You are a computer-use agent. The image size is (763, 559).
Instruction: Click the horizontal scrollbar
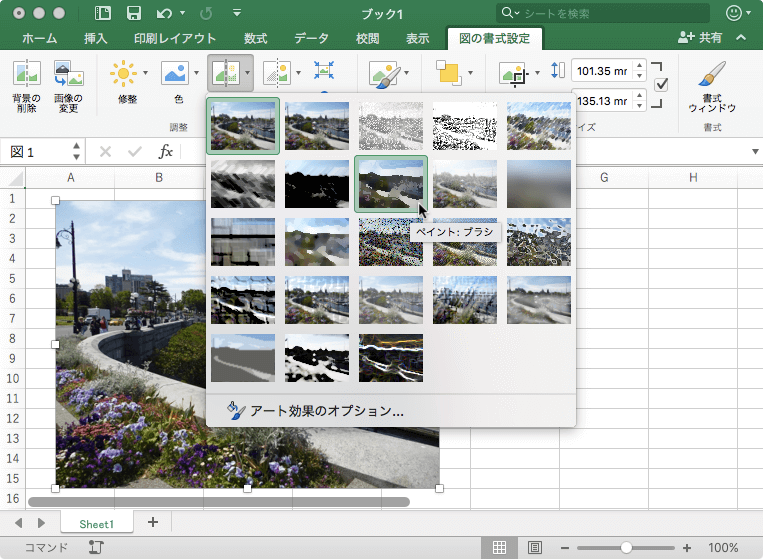click(x=219, y=502)
